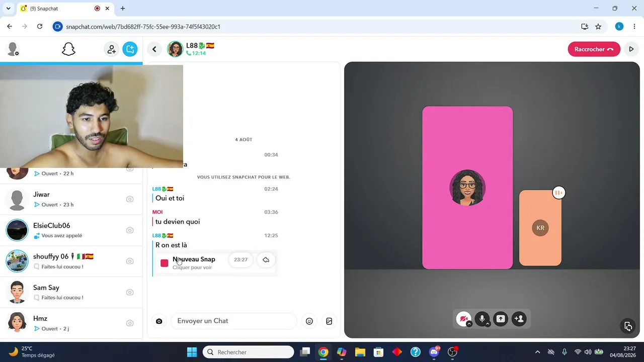This screenshot has height=362, width=644.
Task: Open chat with Hmz
Action: click(x=71, y=323)
